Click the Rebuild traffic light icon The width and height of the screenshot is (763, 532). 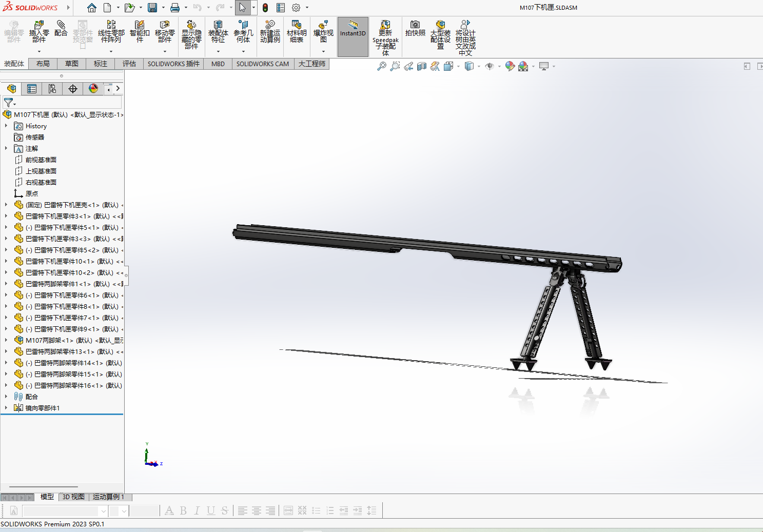pos(265,8)
